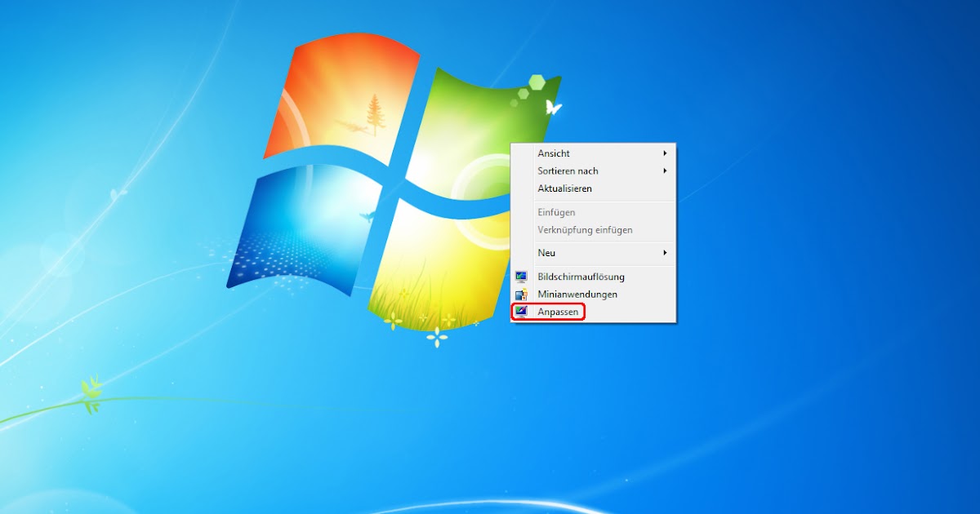Click the monitor icon beside Bildschirmauflösung
This screenshot has height=514, width=980.
521,277
